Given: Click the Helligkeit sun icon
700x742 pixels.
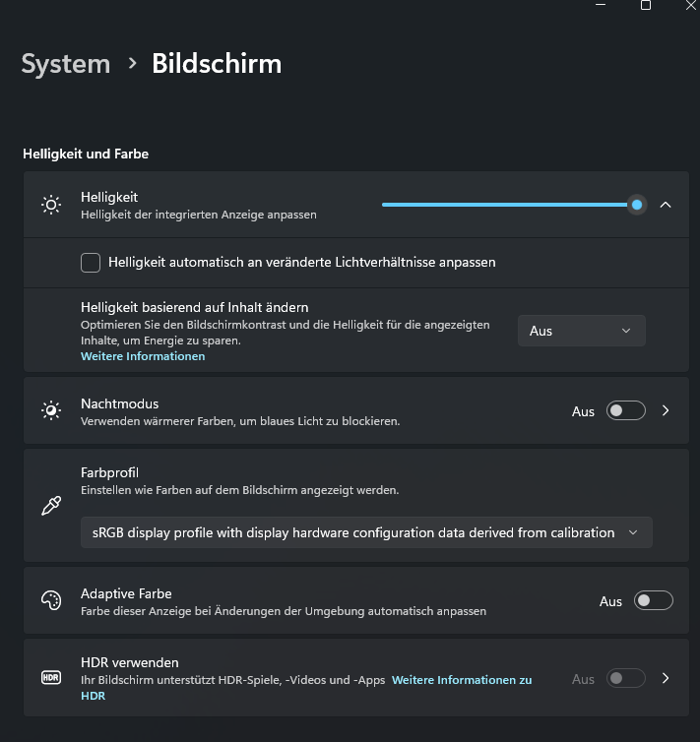Looking at the screenshot, I should click(x=51, y=205).
